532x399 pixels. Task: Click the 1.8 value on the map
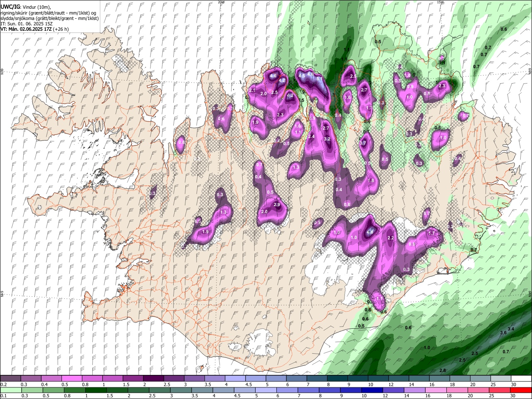[371, 181]
